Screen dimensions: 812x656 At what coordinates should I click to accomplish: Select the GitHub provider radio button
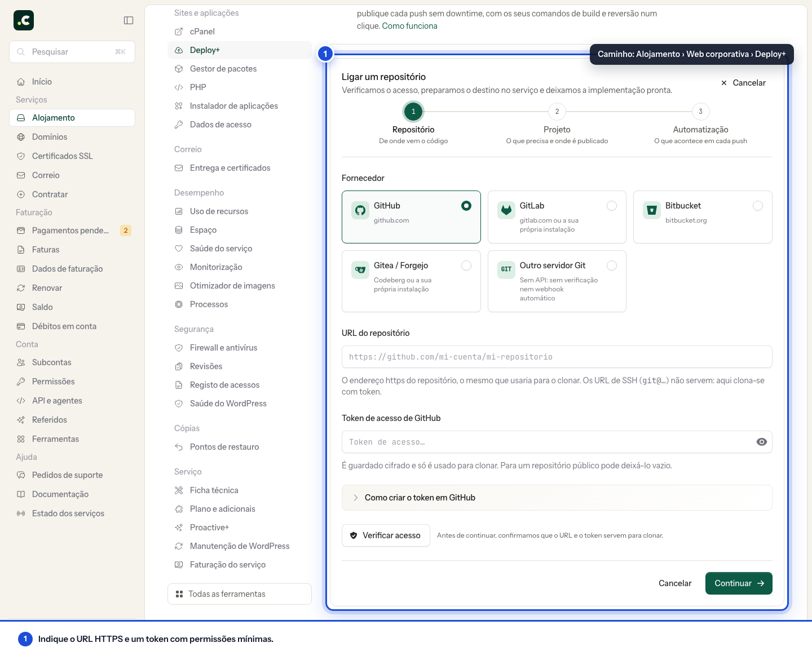click(466, 206)
